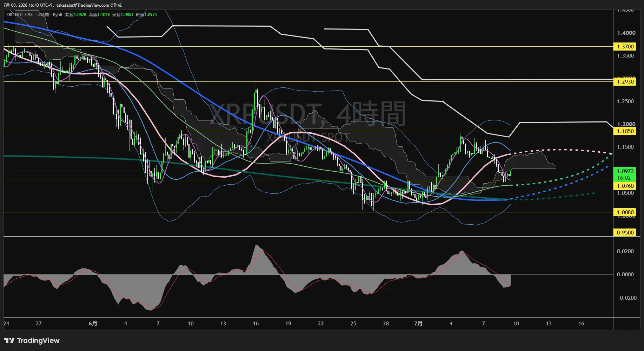Select the XRPUSDT SPOT symbol legend text
This screenshot has width=644, height=351.
pyautogui.click(x=20, y=15)
